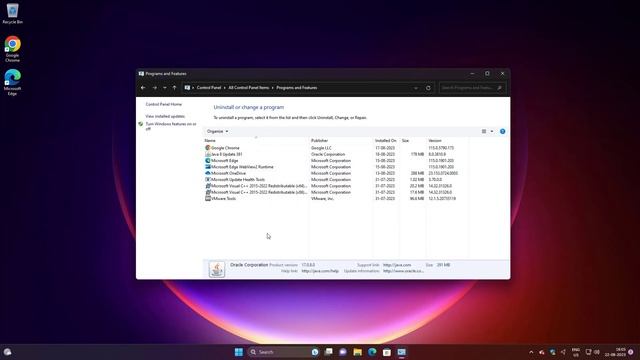640x360 pixels.
Task: Click the Java icon in details pane
Action: tap(217, 269)
